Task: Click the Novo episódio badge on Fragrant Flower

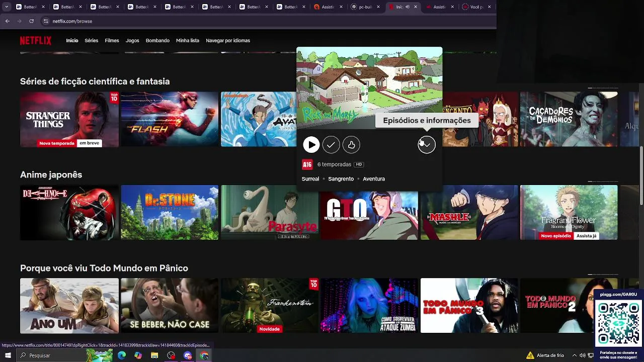Action: click(556, 236)
